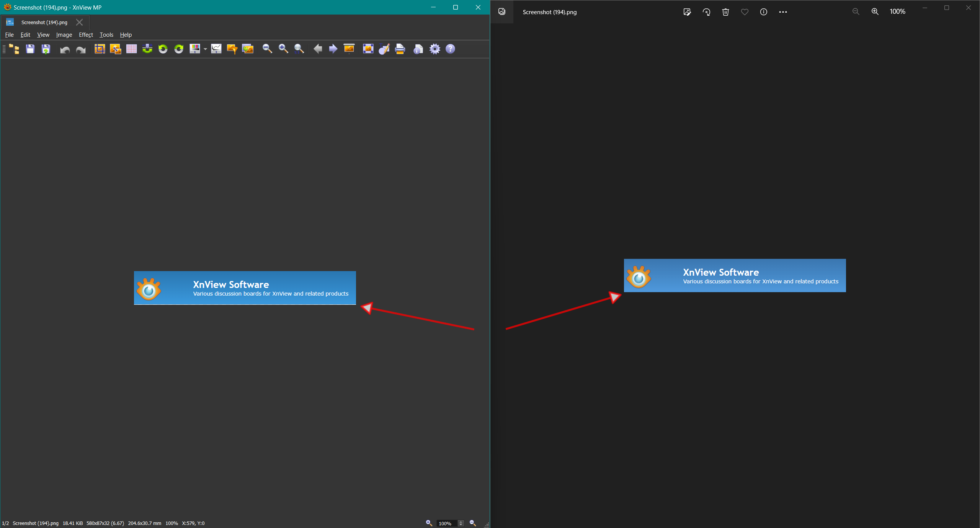Toggle the grid overlay icon
The height and width of the screenshot is (528, 980).
pos(131,49)
